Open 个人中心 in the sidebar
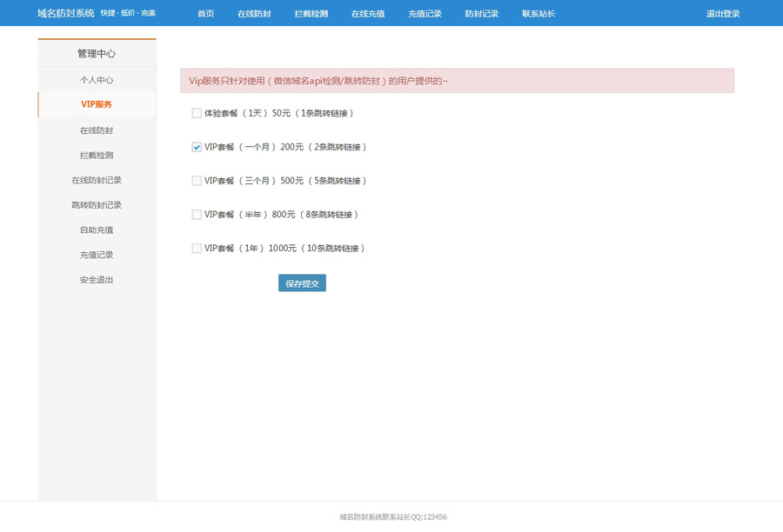Screen dimensions: 783x532 point(97,80)
